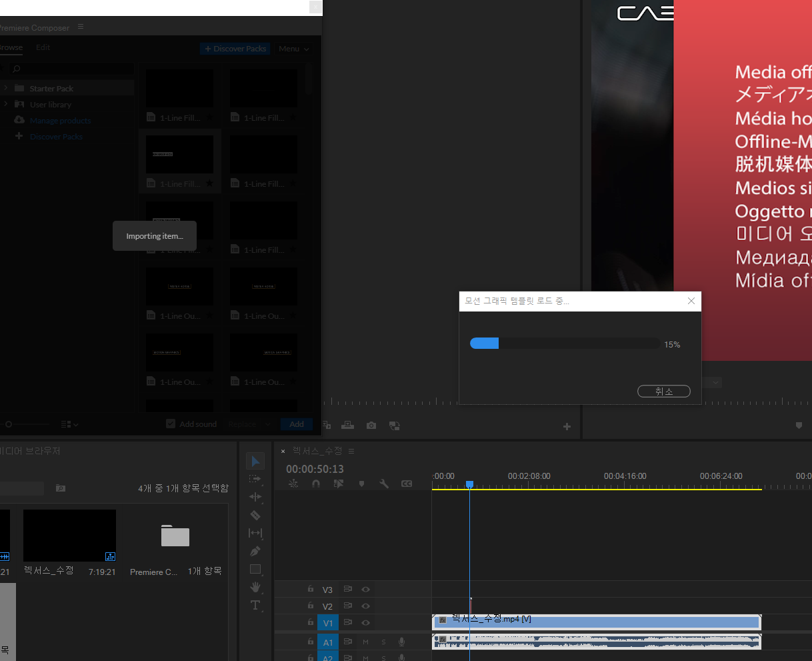812x661 pixels.
Task: Open the captions CC icon in timeline
Action: click(x=407, y=483)
